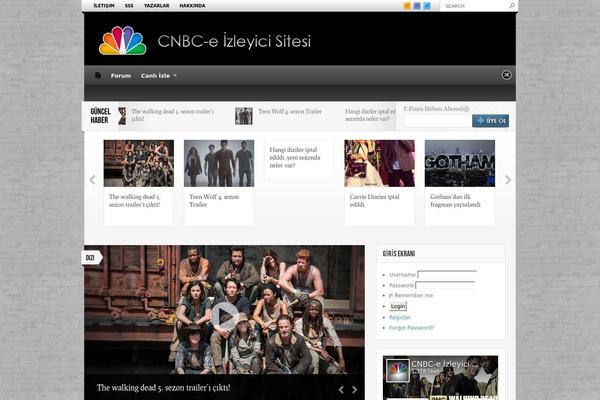Click the DIZI category tag
Viewport: 600px width, 400px height.
point(92,258)
